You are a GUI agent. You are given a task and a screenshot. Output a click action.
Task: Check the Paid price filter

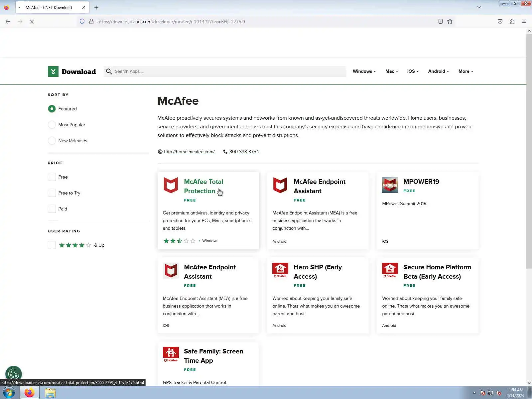52,209
